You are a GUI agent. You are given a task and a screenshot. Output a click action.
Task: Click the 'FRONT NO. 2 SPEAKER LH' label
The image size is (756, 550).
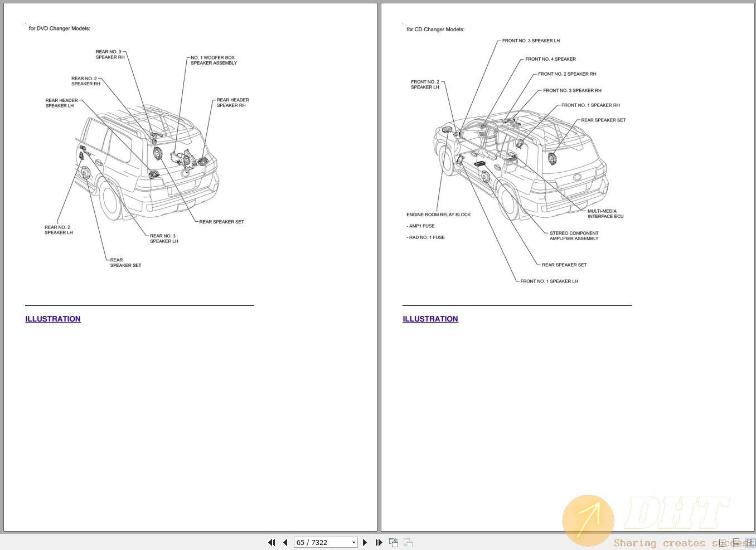pyautogui.click(x=425, y=84)
